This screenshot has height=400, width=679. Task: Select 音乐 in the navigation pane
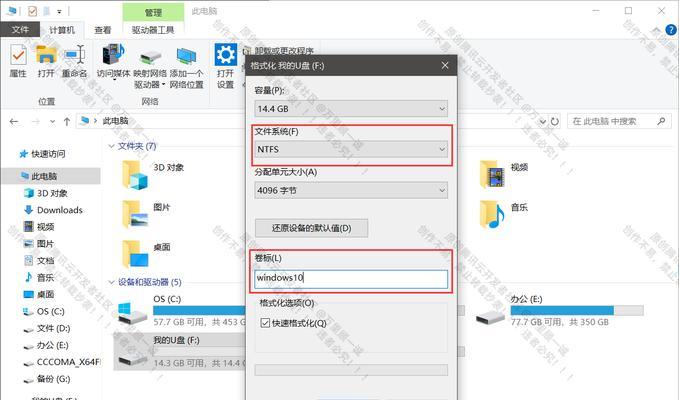click(x=39, y=277)
